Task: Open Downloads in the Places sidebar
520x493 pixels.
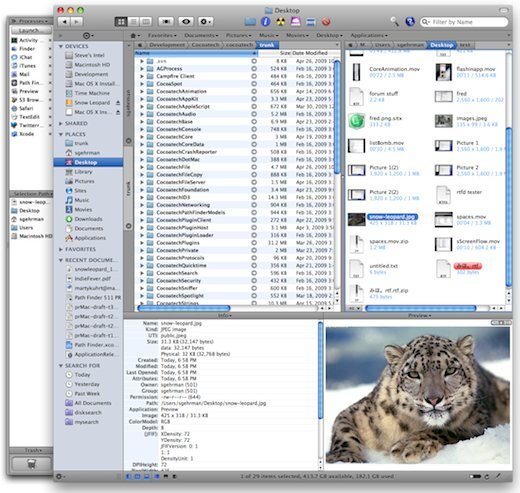Action: pos(88,219)
